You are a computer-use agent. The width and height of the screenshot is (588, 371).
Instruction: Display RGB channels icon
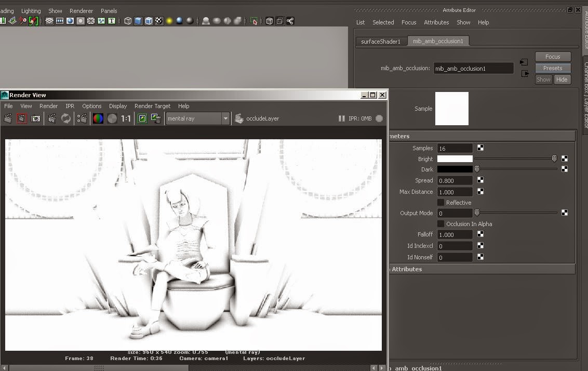click(x=98, y=118)
